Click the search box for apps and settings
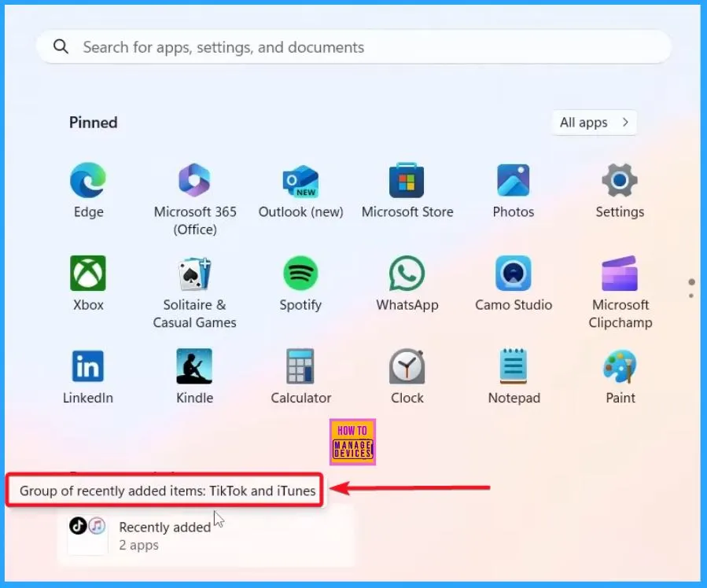 [354, 47]
